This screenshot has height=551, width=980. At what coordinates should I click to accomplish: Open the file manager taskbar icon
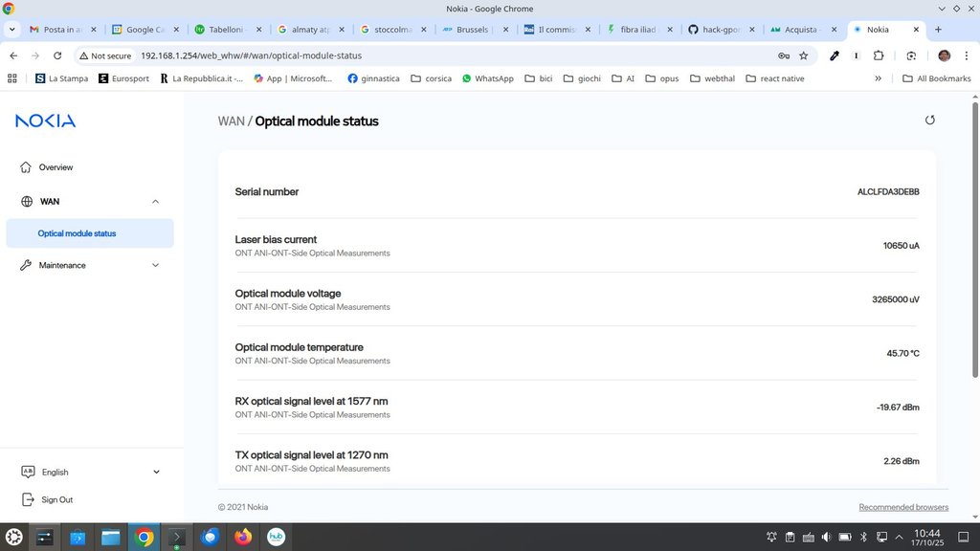tap(111, 537)
